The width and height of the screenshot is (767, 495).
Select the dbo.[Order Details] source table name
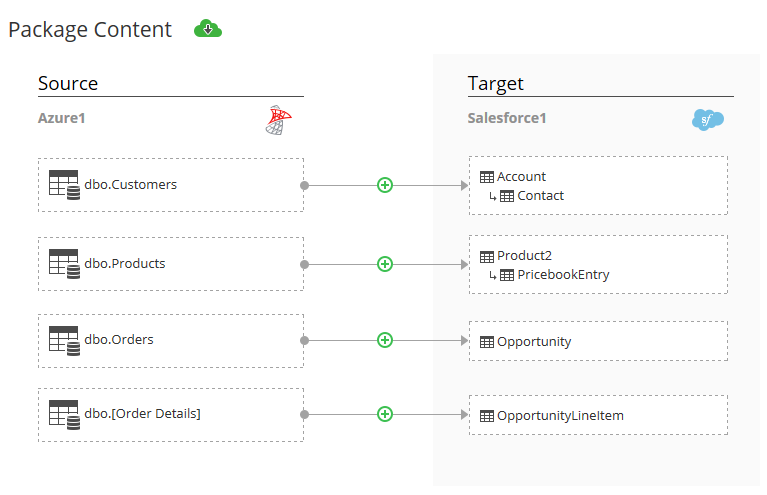(x=142, y=414)
